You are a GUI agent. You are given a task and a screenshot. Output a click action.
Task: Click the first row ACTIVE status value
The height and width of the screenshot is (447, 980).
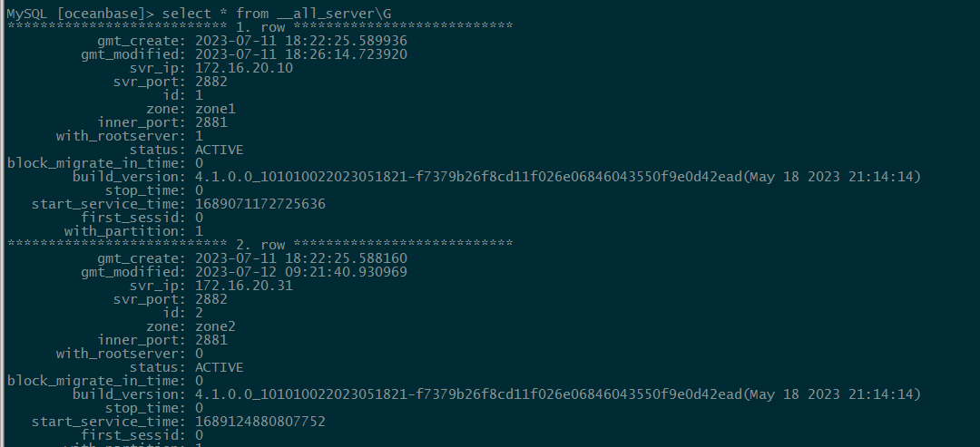[x=220, y=150]
